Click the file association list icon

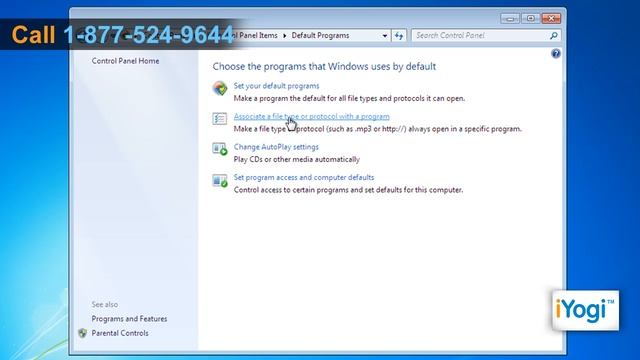click(220, 119)
